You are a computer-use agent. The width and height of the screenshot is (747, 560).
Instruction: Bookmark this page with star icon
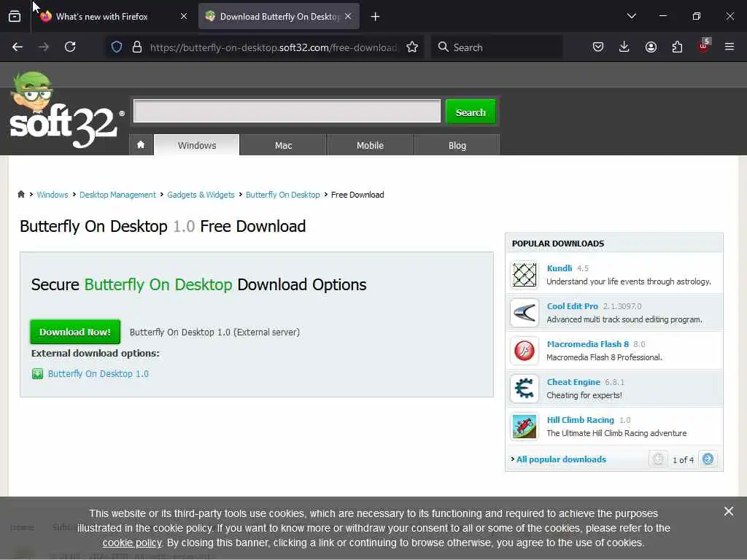point(413,47)
